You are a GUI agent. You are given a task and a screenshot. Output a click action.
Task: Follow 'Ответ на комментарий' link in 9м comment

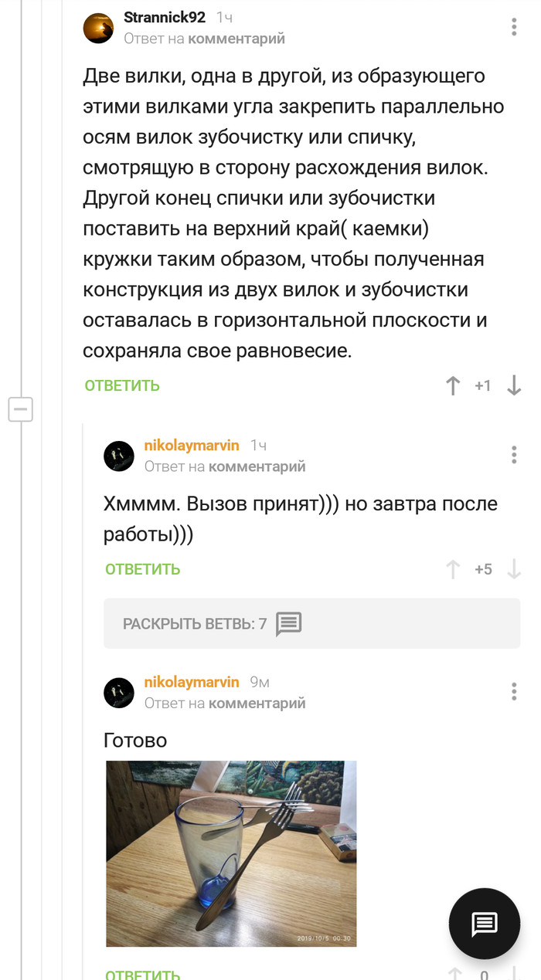tap(257, 703)
